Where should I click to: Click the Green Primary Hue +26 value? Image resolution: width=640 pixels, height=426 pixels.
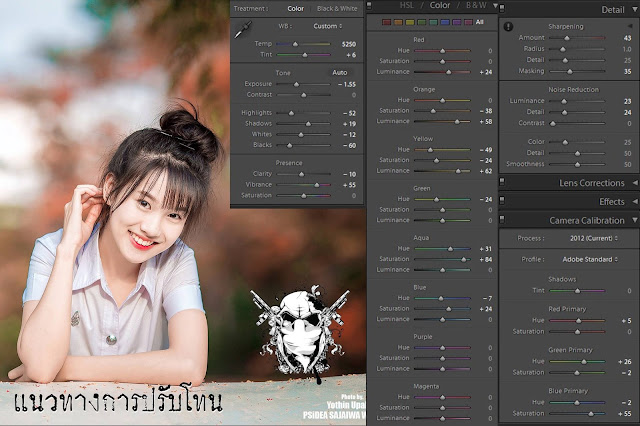coord(625,362)
